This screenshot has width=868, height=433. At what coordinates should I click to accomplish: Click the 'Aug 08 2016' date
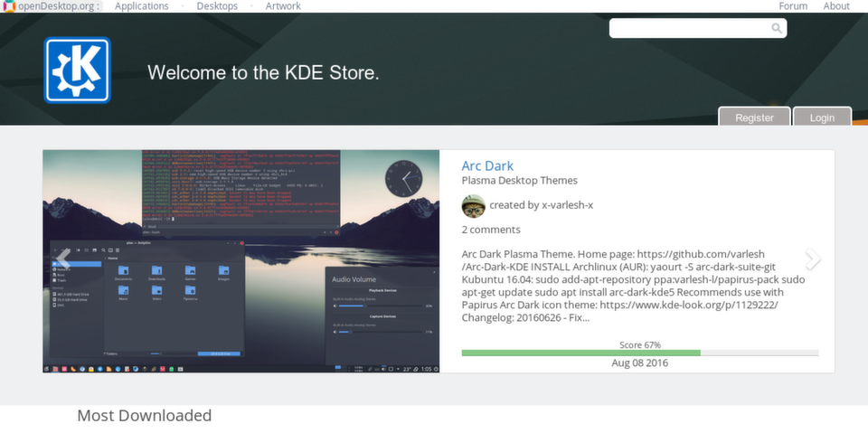pyautogui.click(x=639, y=363)
